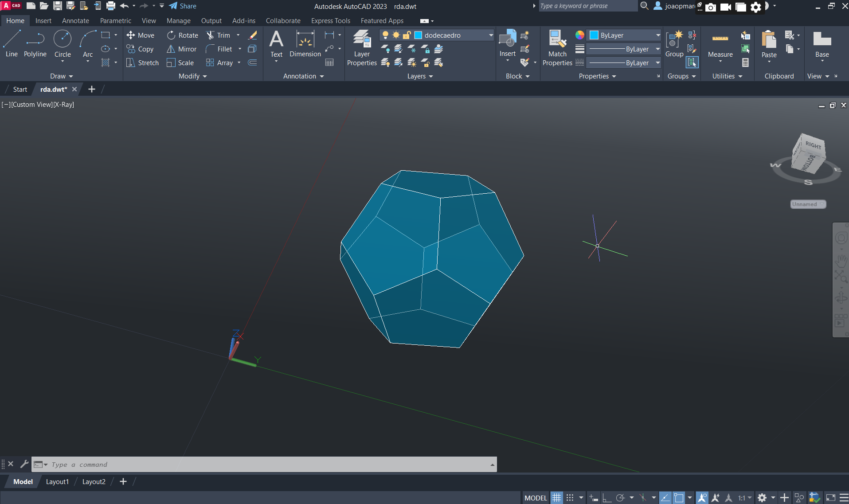Click the Mirror tool icon

[x=171, y=49]
